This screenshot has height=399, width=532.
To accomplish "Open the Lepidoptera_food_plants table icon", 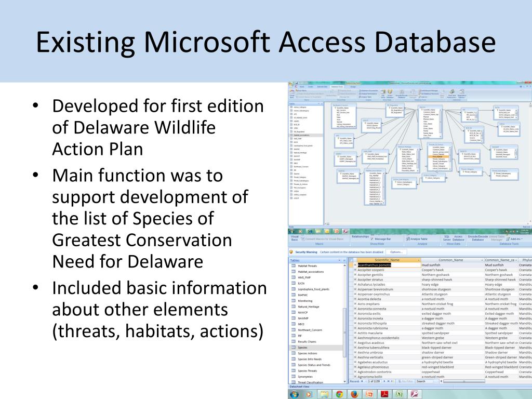I will pyautogui.click(x=294, y=289).
